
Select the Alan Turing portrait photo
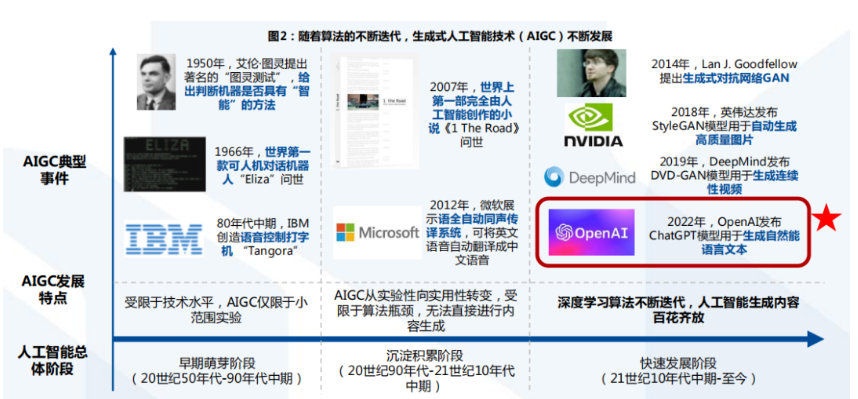[156, 82]
